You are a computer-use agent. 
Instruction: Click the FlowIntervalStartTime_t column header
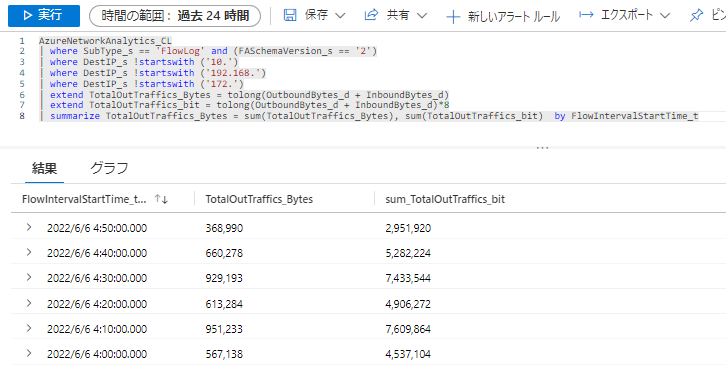click(x=84, y=200)
